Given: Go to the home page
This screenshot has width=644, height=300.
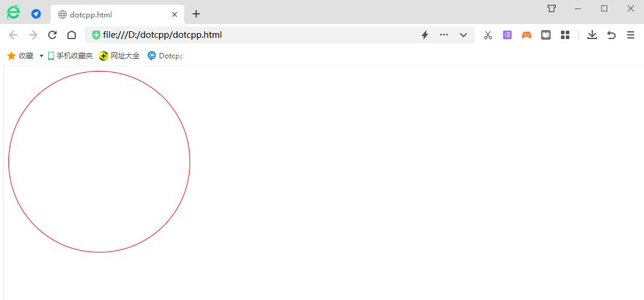Looking at the screenshot, I should click(x=72, y=35).
